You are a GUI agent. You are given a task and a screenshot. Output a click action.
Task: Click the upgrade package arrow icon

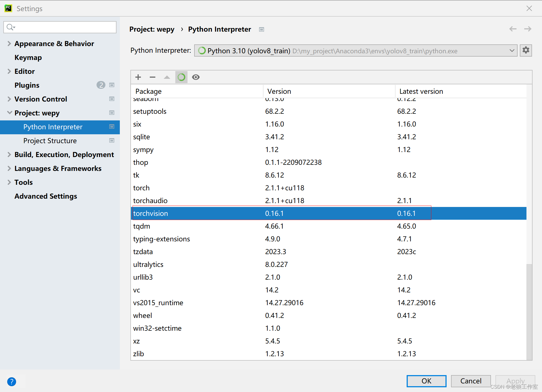[x=167, y=77]
